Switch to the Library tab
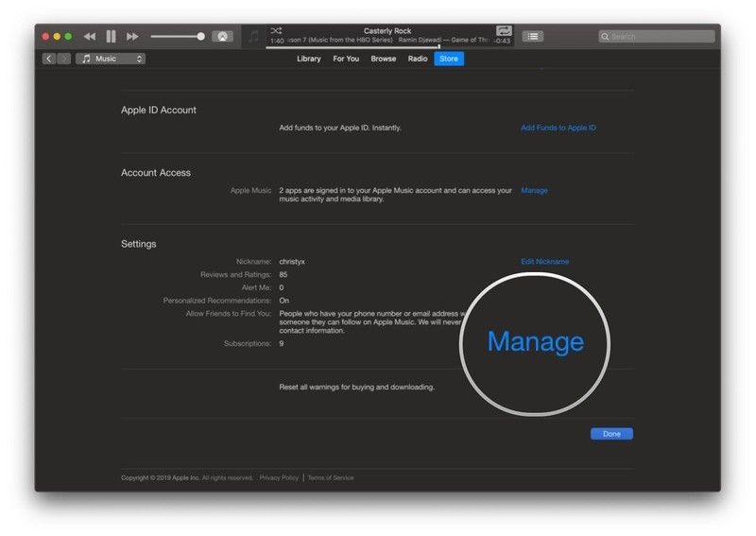 (309, 59)
